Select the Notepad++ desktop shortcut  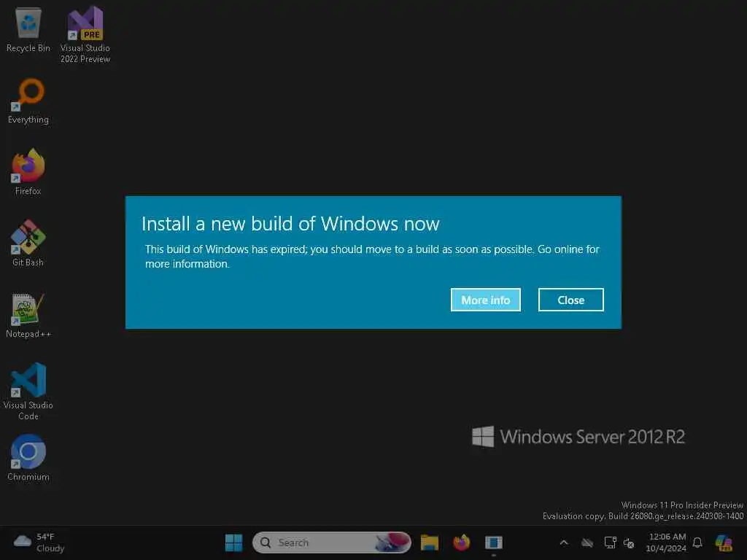pyautogui.click(x=28, y=315)
